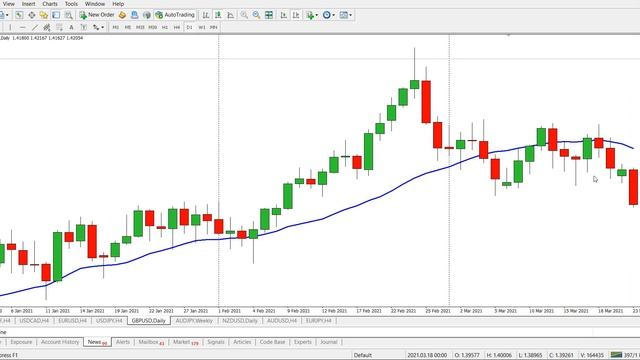Viewport: 640px width, 360px height.
Task: Switch to the Account History tab
Action: click(x=60, y=342)
